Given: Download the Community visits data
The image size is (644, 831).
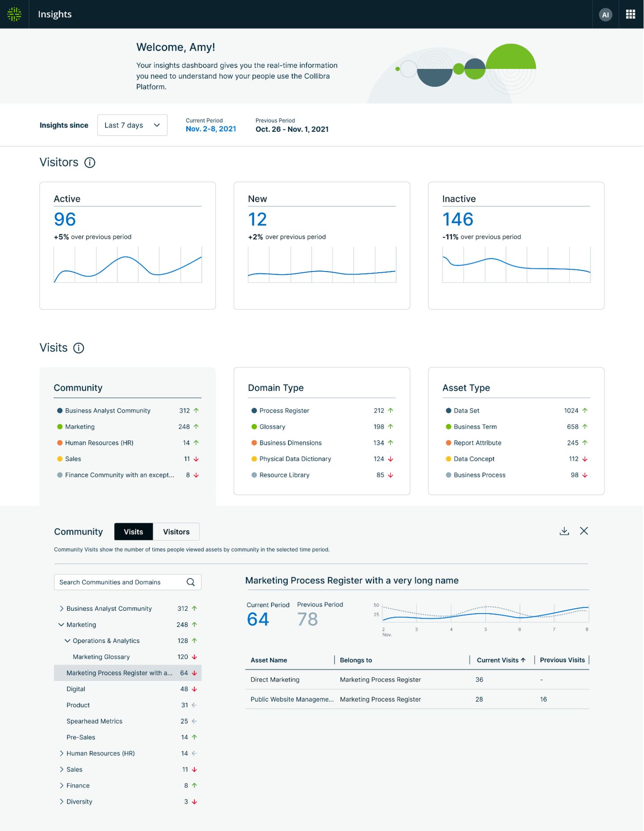Looking at the screenshot, I should coord(564,531).
